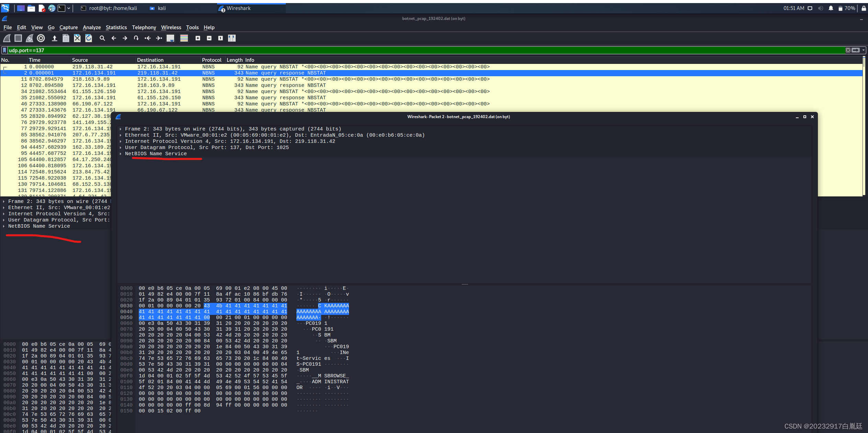Jump to the first packet
868x433 pixels.
148,38
